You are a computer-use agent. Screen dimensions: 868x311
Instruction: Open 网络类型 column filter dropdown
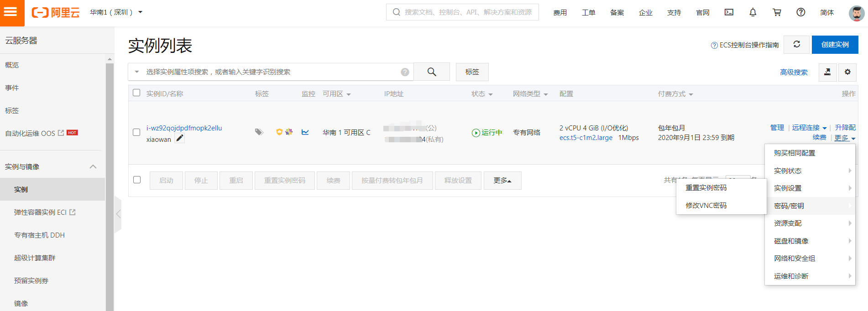[x=546, y=94]
